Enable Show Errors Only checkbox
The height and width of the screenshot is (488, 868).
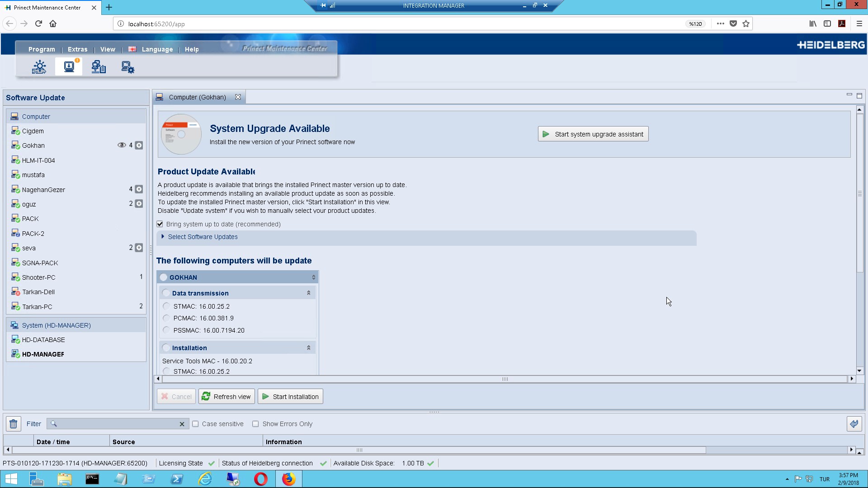255,424
